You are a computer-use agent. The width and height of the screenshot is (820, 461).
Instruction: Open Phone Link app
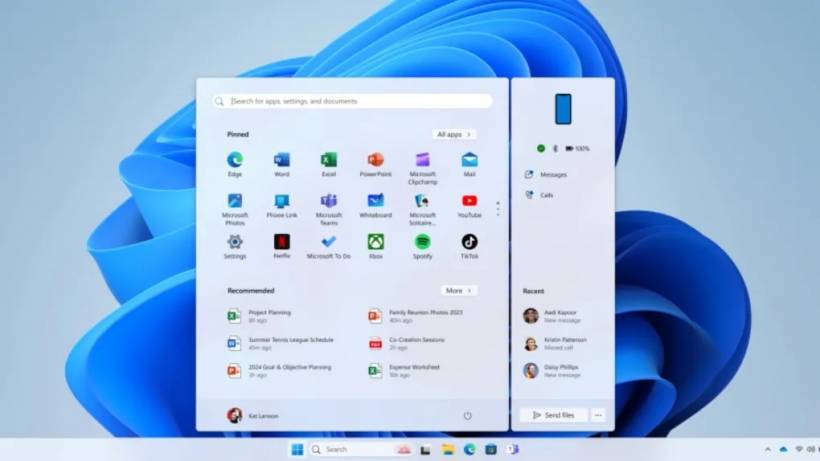pyautogui.click(x=281, y=205)
